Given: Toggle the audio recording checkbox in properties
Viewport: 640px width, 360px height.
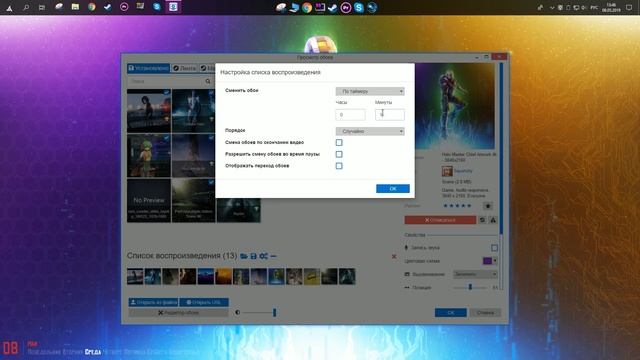Looking at the screenshot, I should tap(494, 248).
